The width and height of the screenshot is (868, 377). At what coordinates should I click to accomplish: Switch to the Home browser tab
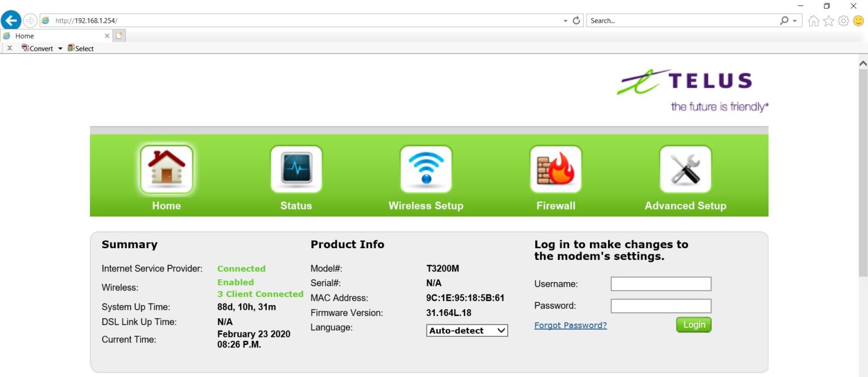click(54, 36)
